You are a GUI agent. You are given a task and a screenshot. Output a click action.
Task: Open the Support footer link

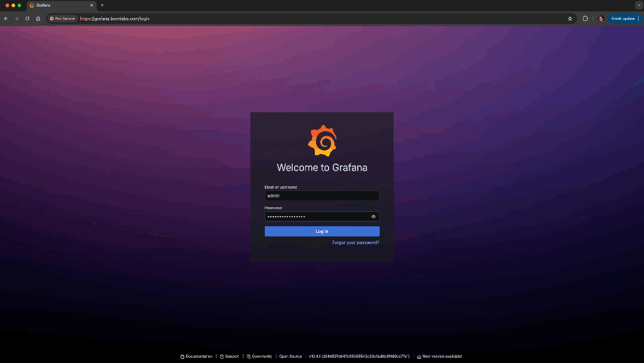click(x=229, y=356)
